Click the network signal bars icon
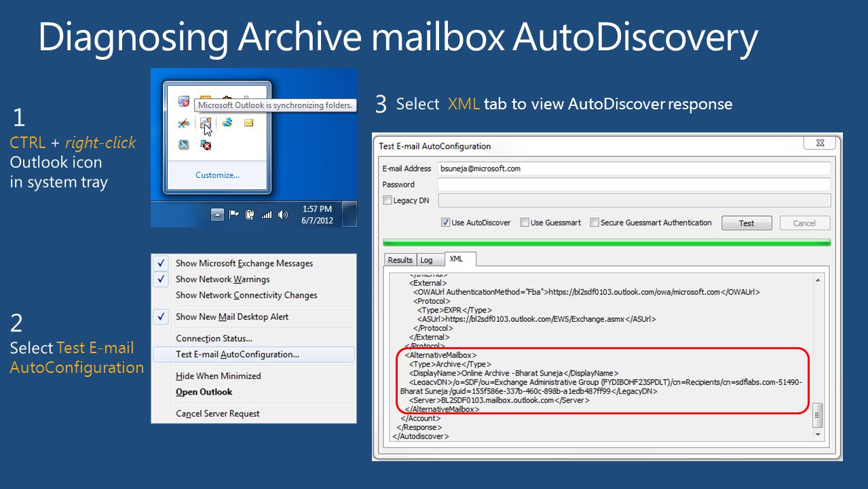This screenshot has height=489, width=868. pyautogui.click(x=267, y=215)
